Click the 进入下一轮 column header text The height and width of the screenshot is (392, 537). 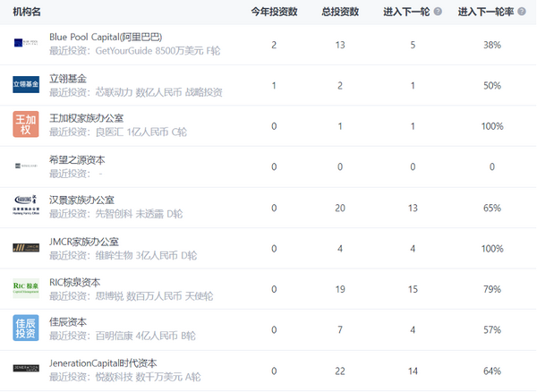tap(406, 12)
